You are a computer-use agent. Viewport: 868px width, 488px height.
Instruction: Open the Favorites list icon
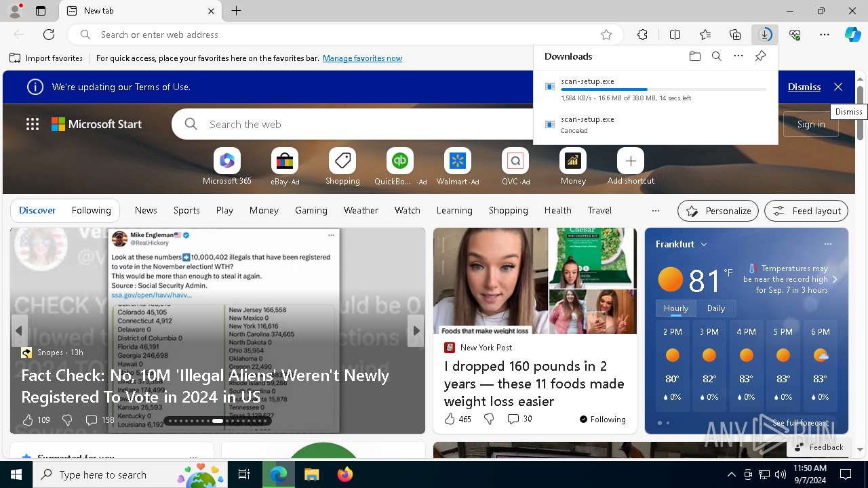(x=705, y=35)
